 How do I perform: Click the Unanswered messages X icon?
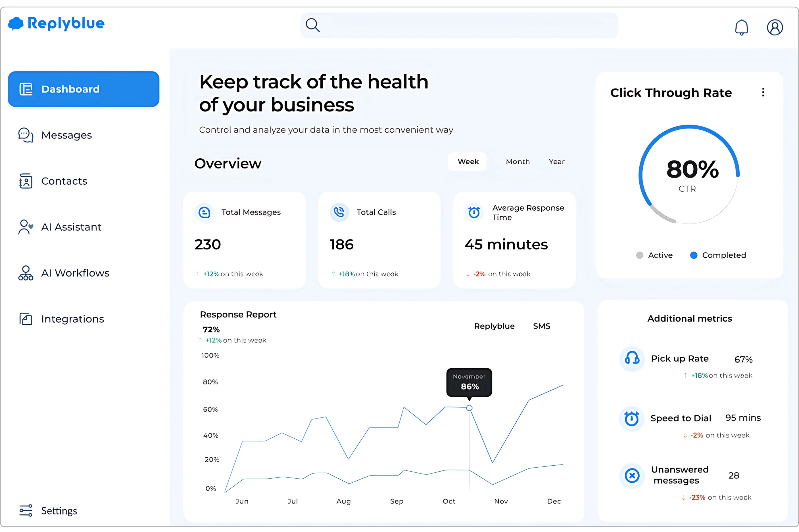coord(632,475)
